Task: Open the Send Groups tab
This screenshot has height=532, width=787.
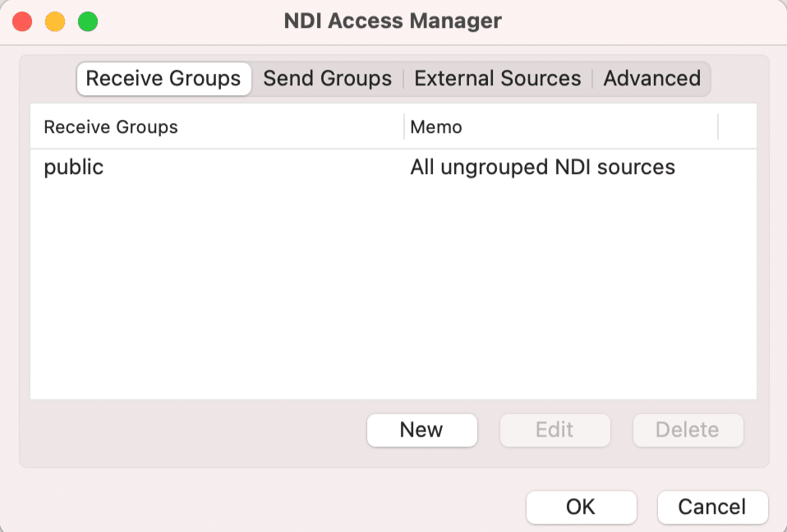Action: (327, 79)
